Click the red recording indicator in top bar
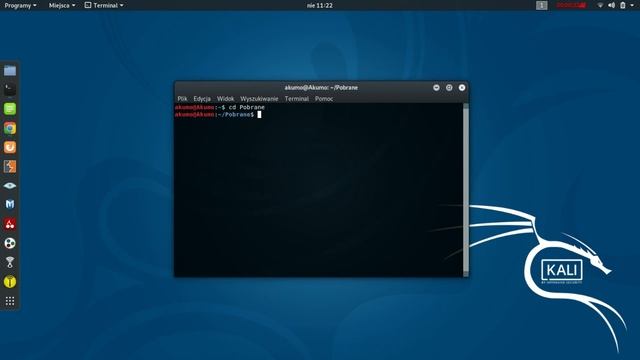Image resolution: width=640 pixels, height=360 pixels. (571, 5)
